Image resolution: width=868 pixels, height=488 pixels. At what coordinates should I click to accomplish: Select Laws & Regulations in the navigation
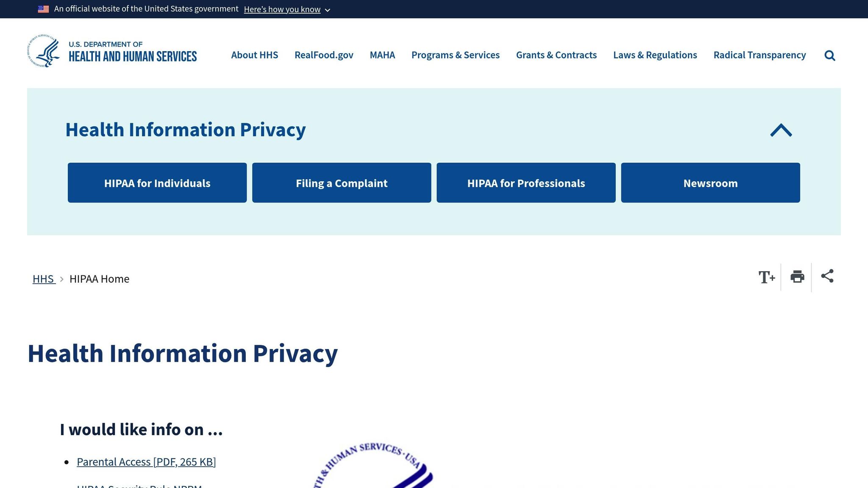655,55
